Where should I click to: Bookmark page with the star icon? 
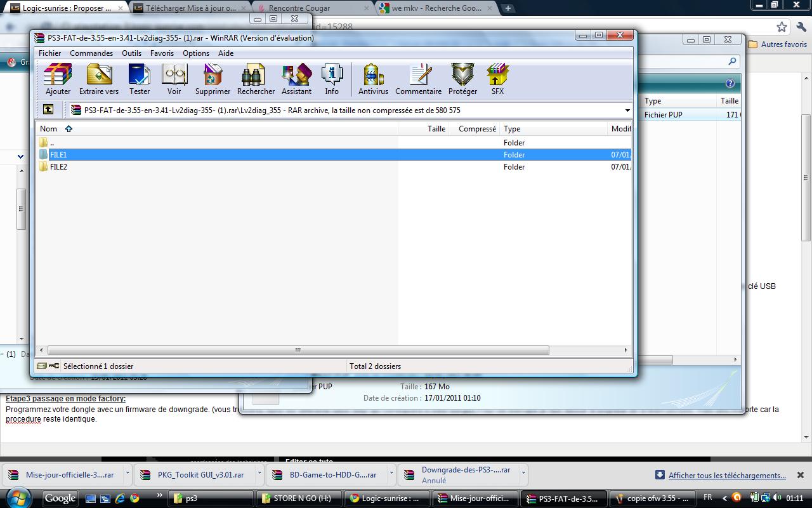tap(782, 27)
